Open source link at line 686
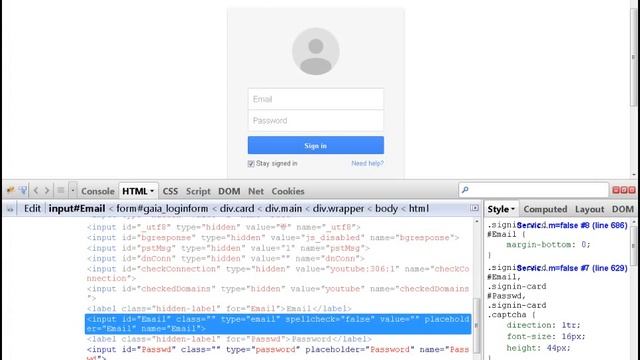 (572, 225)
